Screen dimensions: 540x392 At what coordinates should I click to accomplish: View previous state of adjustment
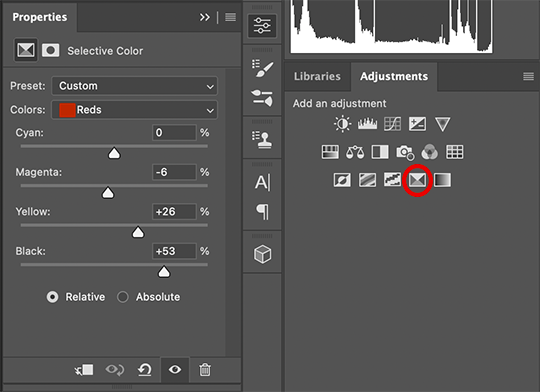(x=115, y=370)
